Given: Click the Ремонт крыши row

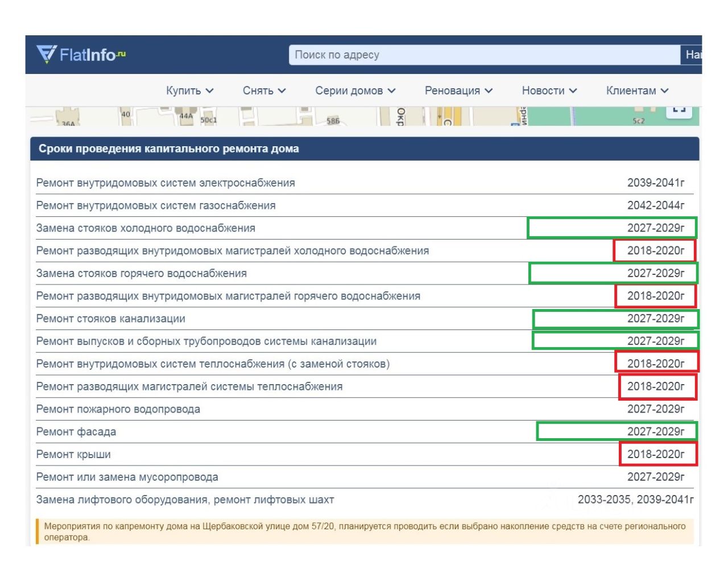Looking at the screenshot, I should pyautogui.click(x=365, y=455).
